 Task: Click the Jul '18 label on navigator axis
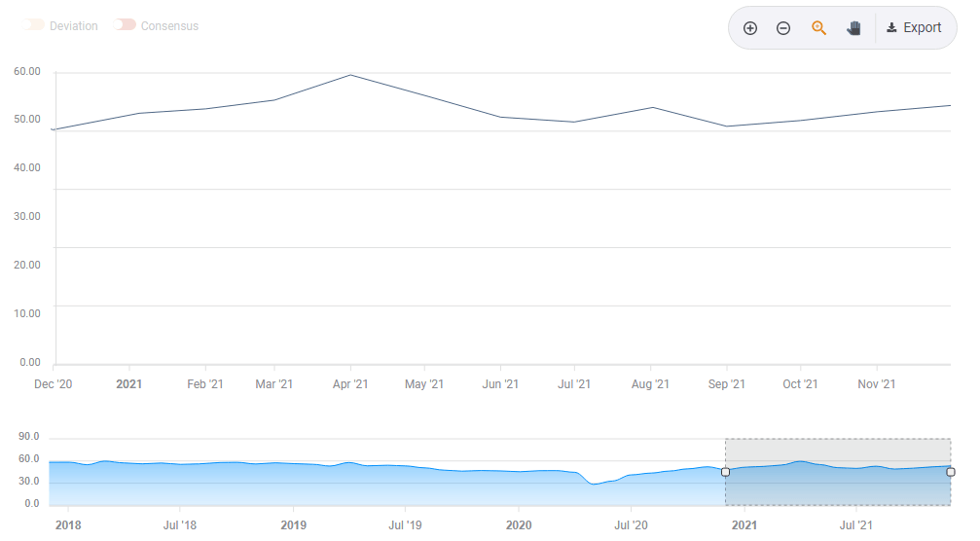179,525
